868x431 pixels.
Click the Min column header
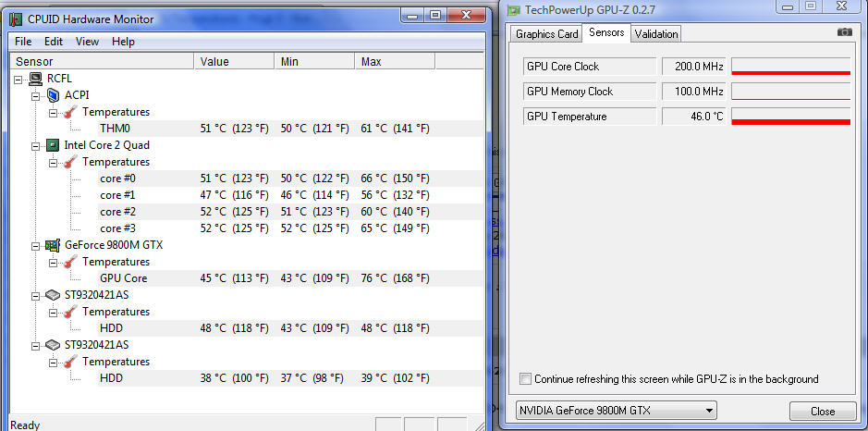coord(314,61)
